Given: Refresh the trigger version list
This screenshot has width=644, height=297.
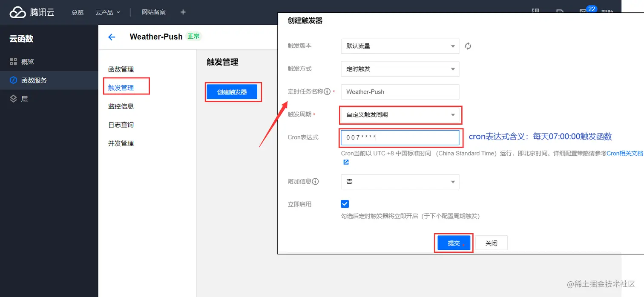Looking at the screenshot, I should [468, 46].
